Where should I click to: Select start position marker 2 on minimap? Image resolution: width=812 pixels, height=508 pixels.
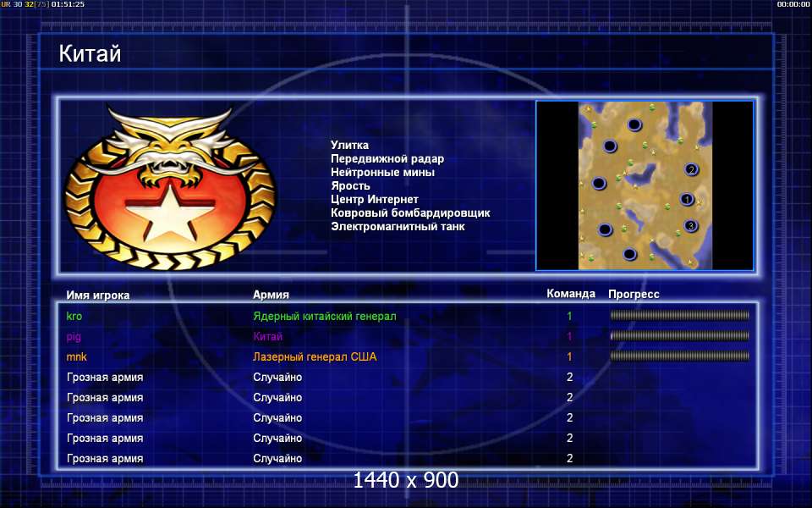691,169
